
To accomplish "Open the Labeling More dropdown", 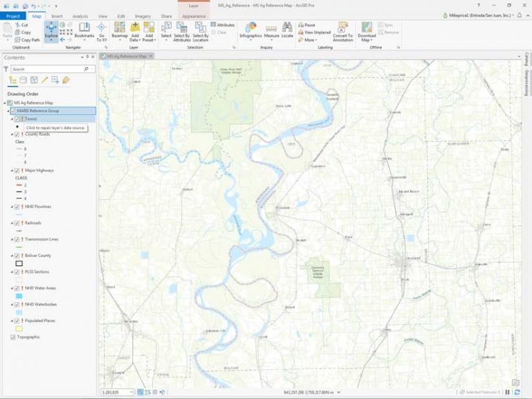I will (x=308, y=39).
